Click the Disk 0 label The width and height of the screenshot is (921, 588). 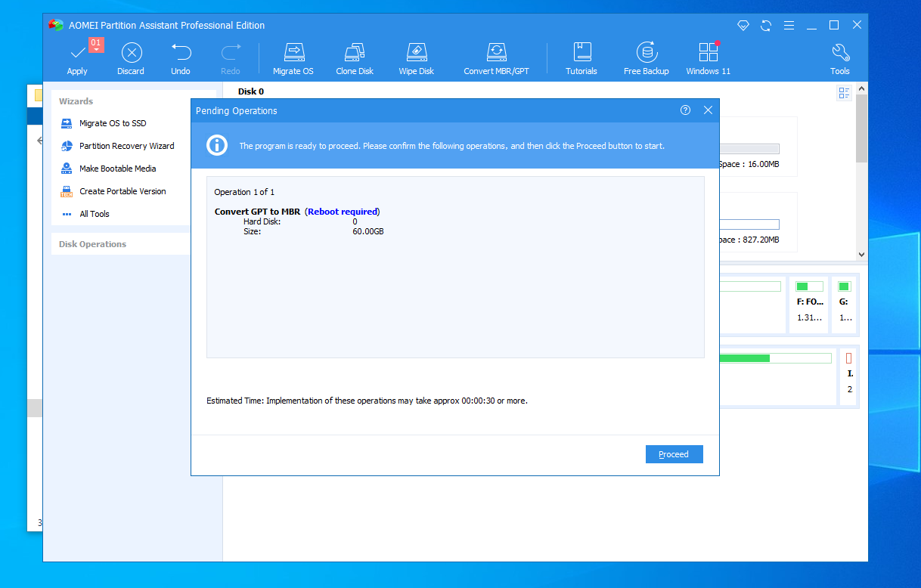251,91
